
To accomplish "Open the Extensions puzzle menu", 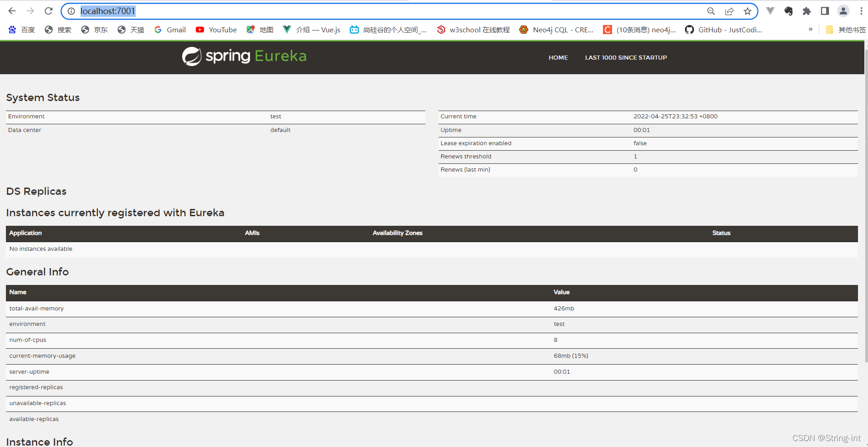I will [x=807, y=11].
